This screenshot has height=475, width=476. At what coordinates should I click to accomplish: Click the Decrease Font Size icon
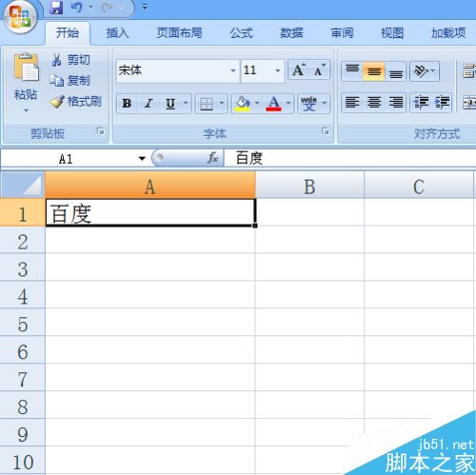coord(320,70)
